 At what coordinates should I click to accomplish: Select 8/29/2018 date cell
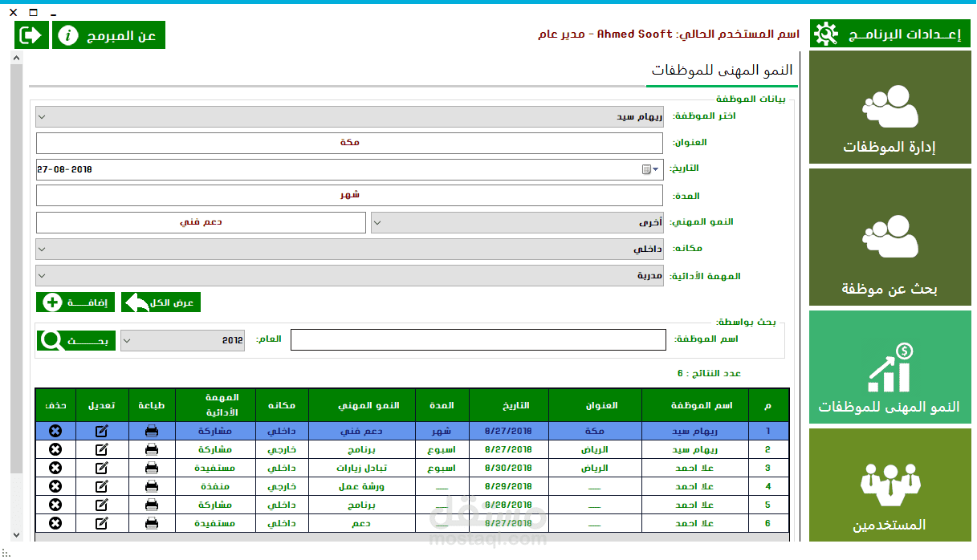pyautogui.click(x=509, y=486)
